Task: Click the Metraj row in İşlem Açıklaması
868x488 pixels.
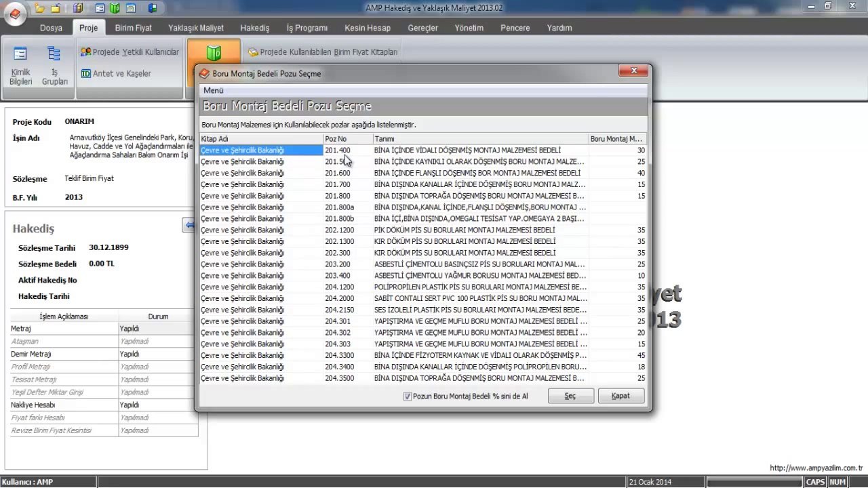Action: coord(104,329)
